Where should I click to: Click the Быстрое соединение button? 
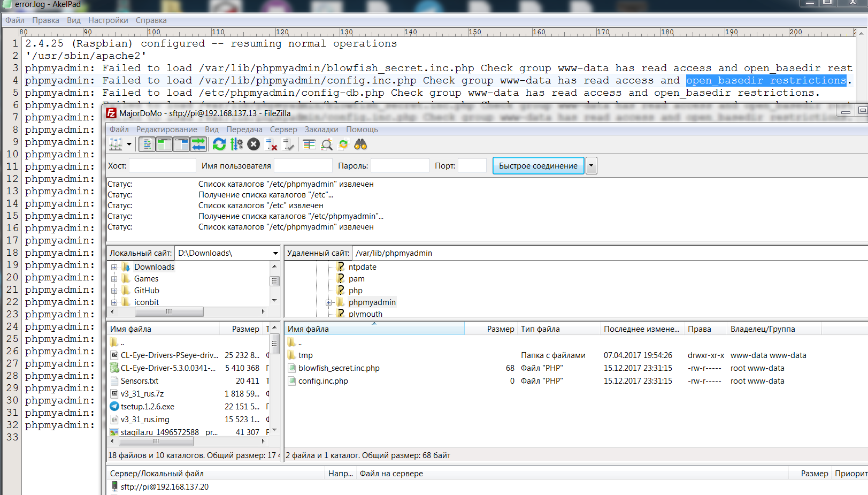[538, 166]
